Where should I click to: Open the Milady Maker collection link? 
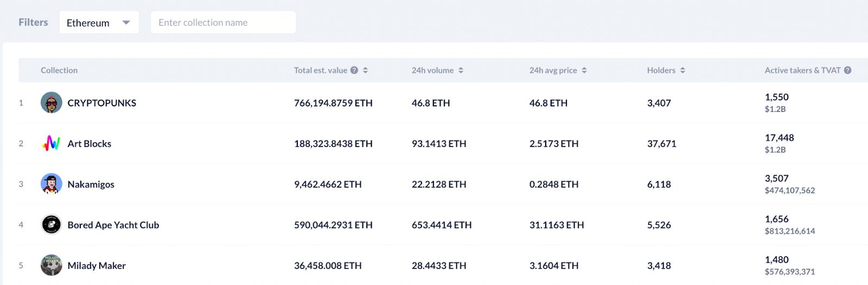point(97,265)
